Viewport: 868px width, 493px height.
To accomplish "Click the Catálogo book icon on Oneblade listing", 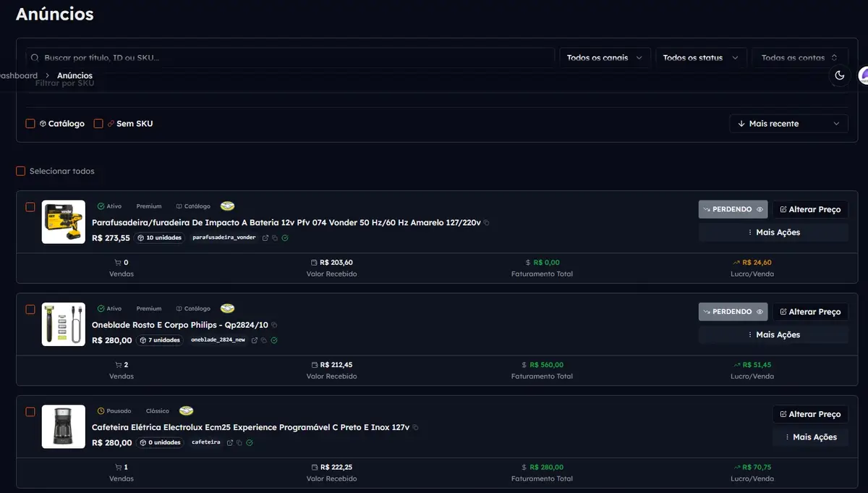I will pyautogui.click(x=179, y=308).
